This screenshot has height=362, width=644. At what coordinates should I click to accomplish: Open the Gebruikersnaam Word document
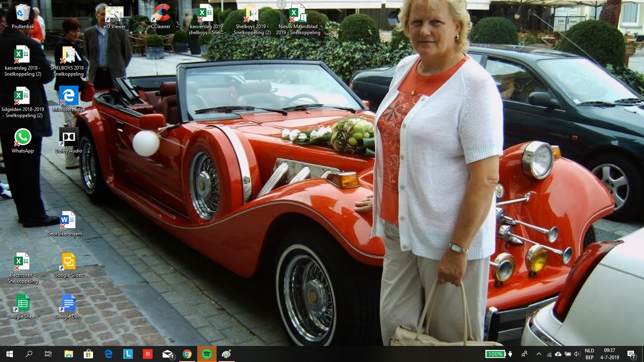[68, 221]
